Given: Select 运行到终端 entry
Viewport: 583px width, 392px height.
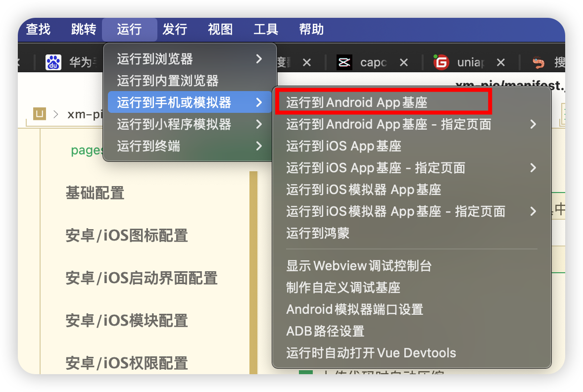Looking at the screenshot, I should coord(190,146).
